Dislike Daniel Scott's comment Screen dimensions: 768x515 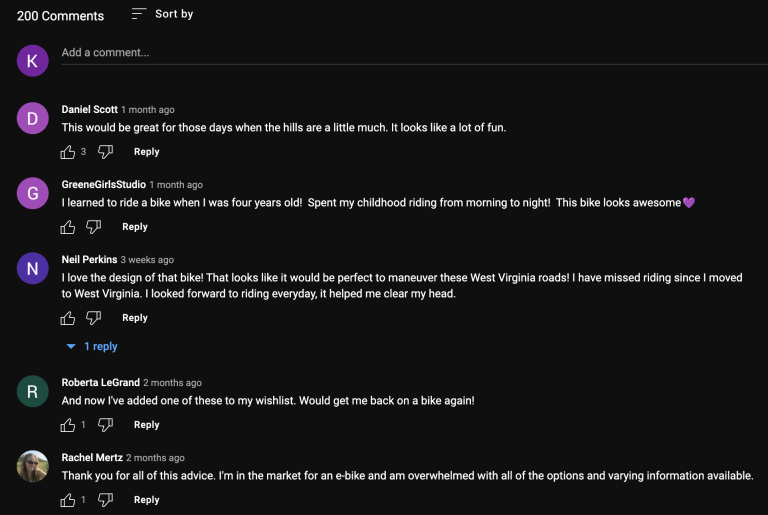pyautogui.click(x=105, y=152)
